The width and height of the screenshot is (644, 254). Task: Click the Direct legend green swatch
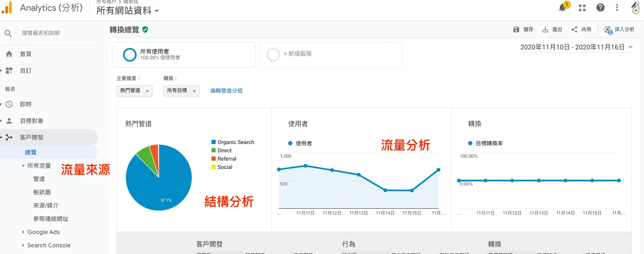click(x=214, y=151)
